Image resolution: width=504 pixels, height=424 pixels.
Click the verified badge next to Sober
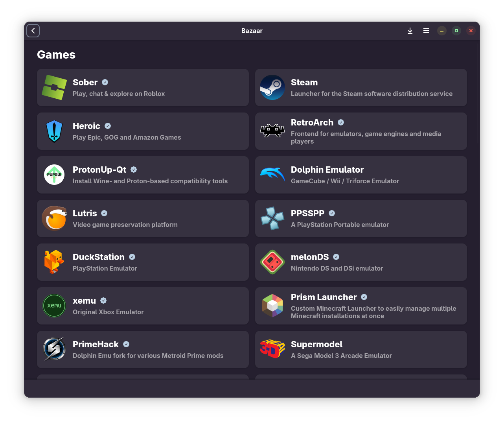click(x=105, y=82)
